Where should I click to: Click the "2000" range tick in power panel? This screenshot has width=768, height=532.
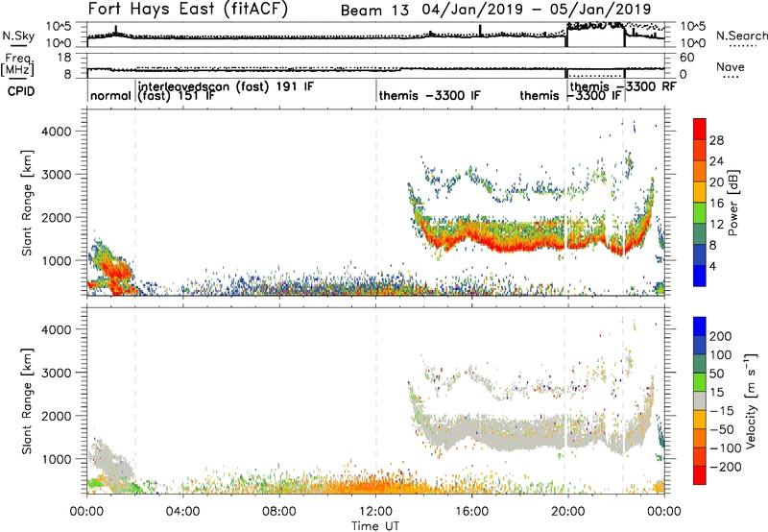tap(57, 217)
